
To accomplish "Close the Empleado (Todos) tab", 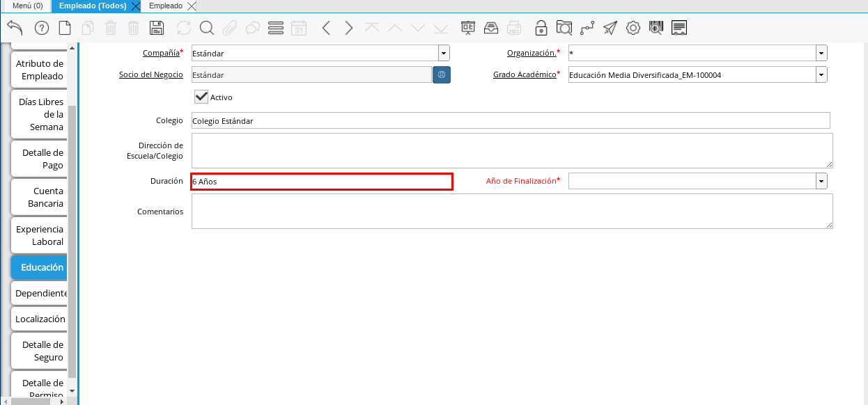I will (136, 6).
